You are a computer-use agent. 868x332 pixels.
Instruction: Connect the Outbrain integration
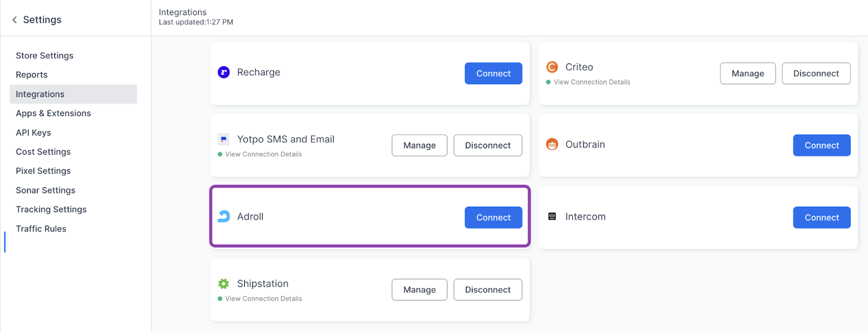(x=821, y=145)
